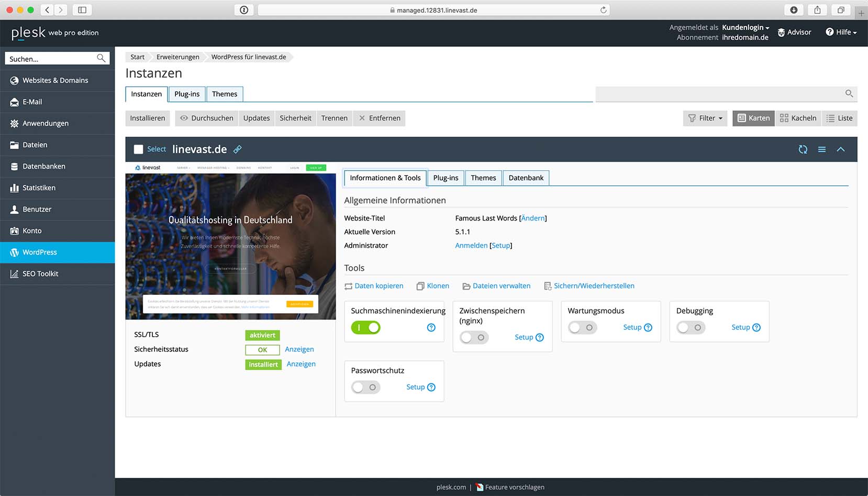This screenshot has height=496, width=868.
Task: Click the link icon next to linevast.de
Action: point(238,149)
